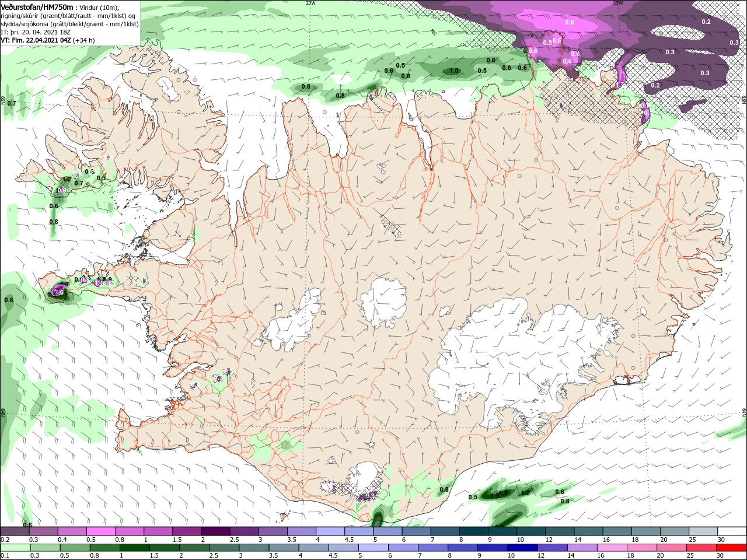The image size is (747, 560).
Task: Choose the light gray snow swatch between 25 and 30
Action: (703, 531)
